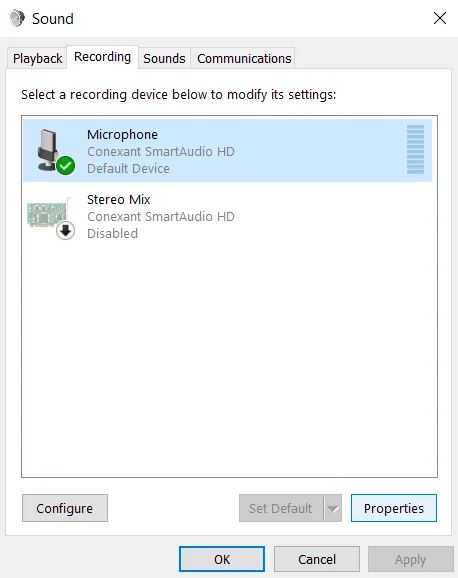The image size is (458, 578).
Task: Dismiss dialog with Cancel
Action: (317, 559)
